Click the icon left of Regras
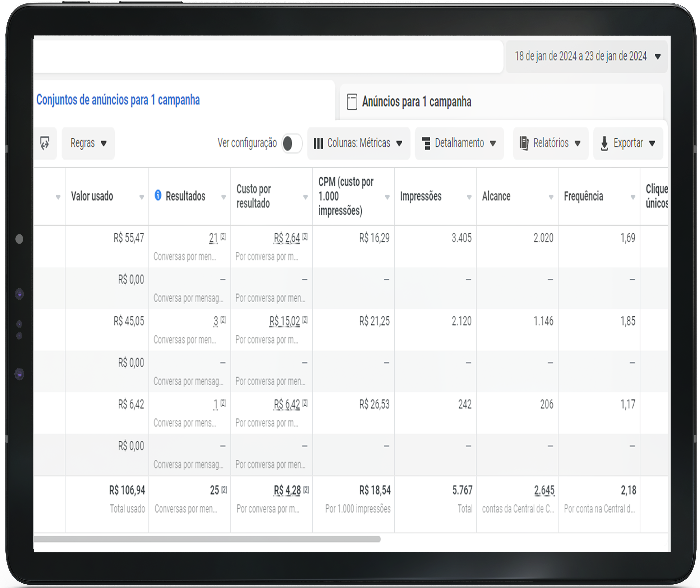This screenshot has width=700, height=588. coord(45,143)
